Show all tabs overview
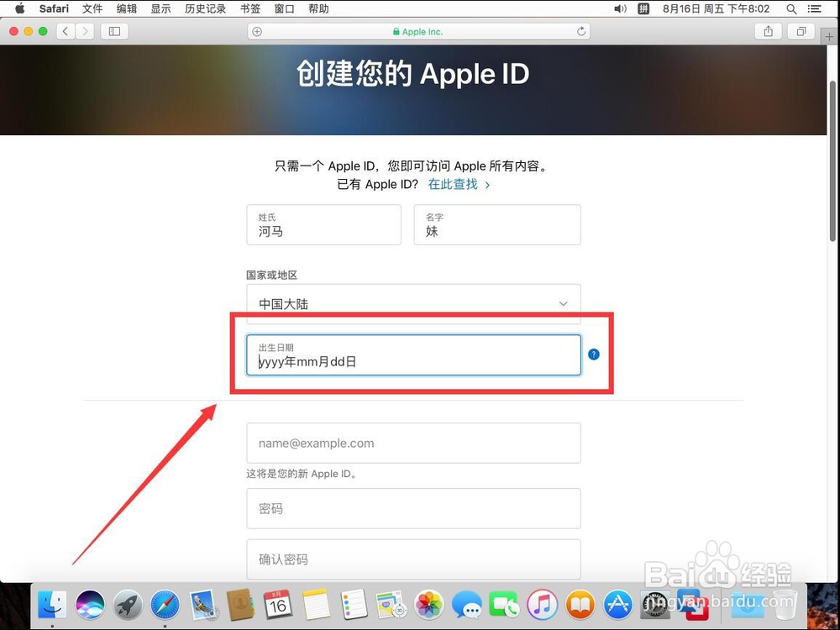 801,32
